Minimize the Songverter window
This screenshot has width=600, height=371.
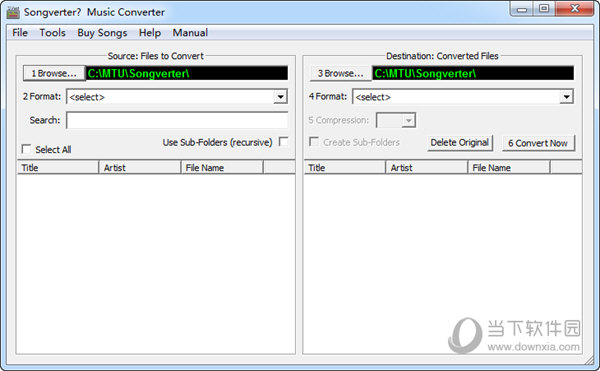[x=522, y=9]
